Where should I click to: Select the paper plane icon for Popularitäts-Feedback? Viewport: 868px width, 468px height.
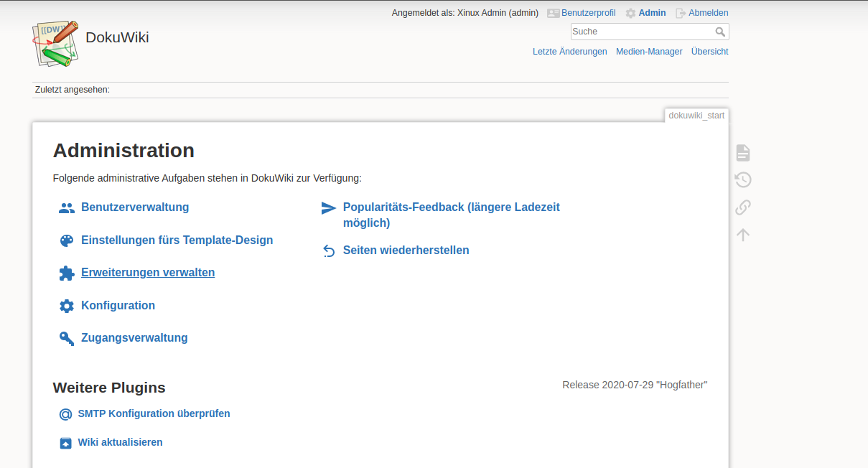(x=328, y=207)
